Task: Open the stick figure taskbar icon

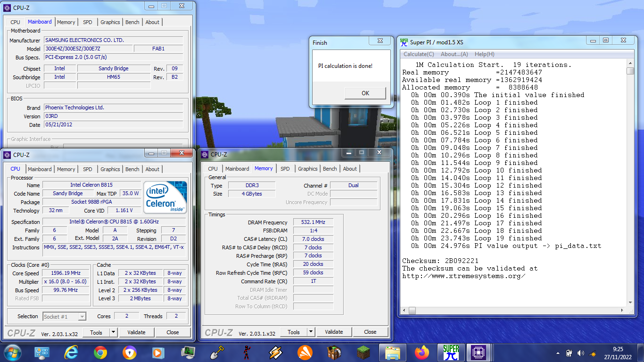Action: 246,352
